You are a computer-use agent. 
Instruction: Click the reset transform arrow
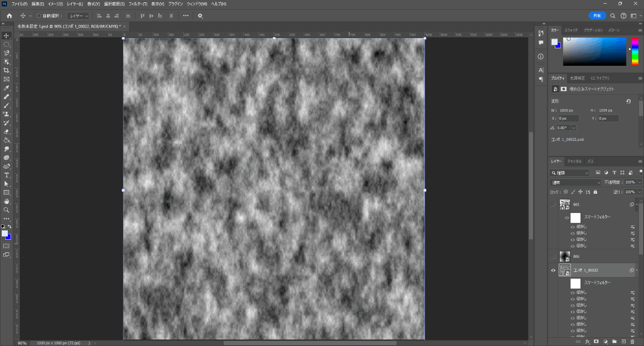628,101
